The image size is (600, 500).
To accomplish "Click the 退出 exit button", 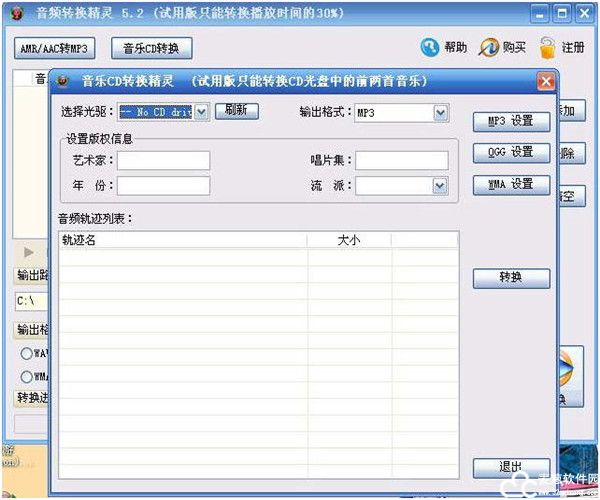I will [x=511, y=467].
